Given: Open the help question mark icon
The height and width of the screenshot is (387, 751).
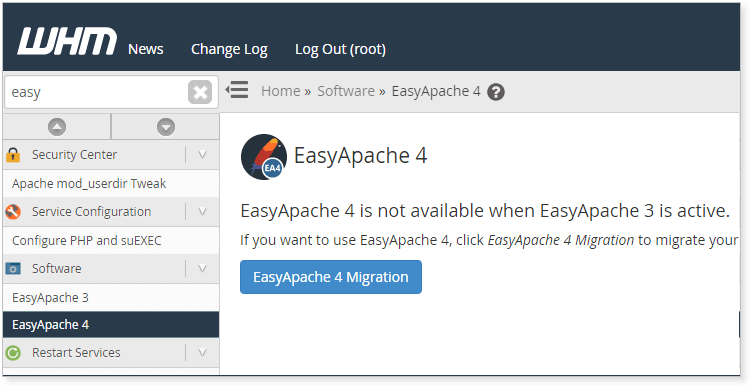Looking at the screenshot, I should click(x=496, y=92).
